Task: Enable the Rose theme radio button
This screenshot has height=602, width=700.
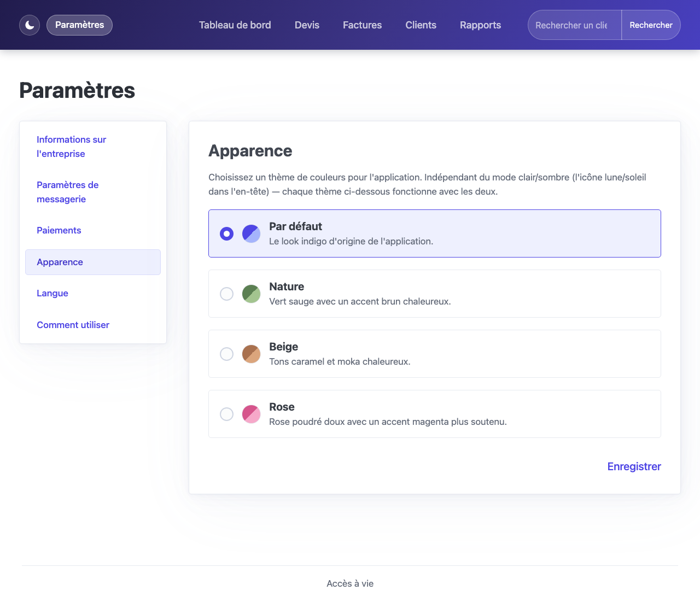Action: tap(226, 414)
